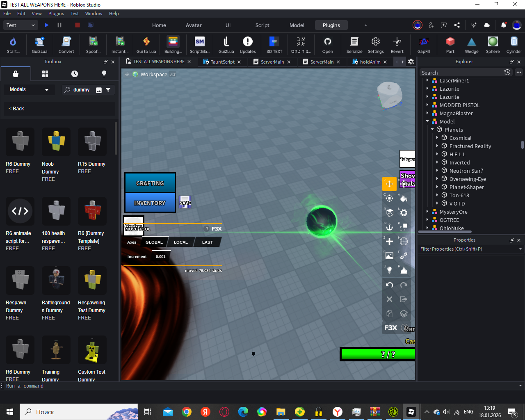Click the SAVE floppy button
The width and height of the screenshot is (525, 420).
185,202
